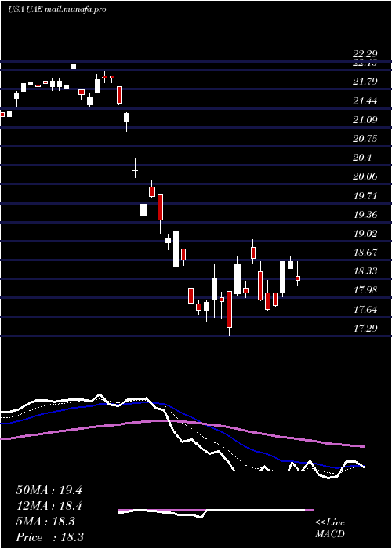
Task: Click the 21.44 price axis label
Action: click(x=365, y=101)
